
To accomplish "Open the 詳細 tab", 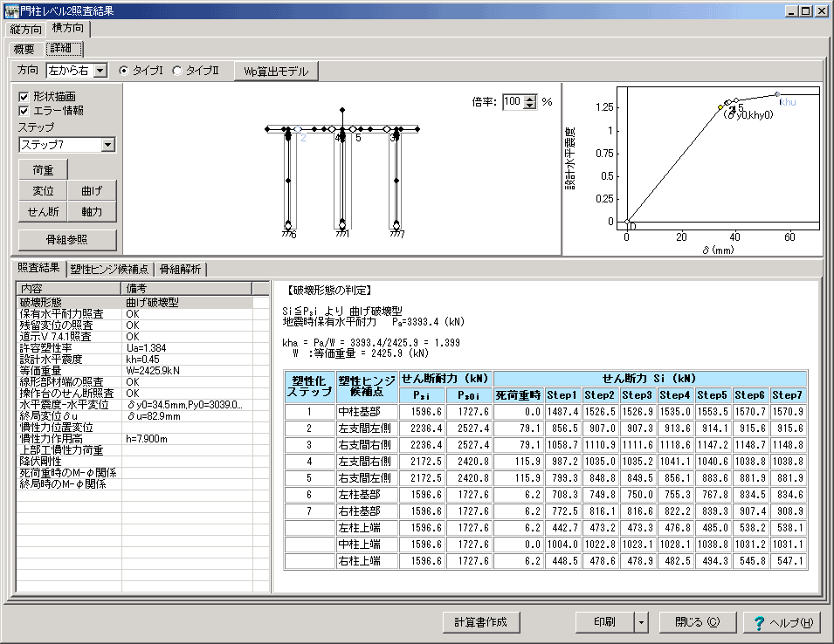I will pos(64,48).
